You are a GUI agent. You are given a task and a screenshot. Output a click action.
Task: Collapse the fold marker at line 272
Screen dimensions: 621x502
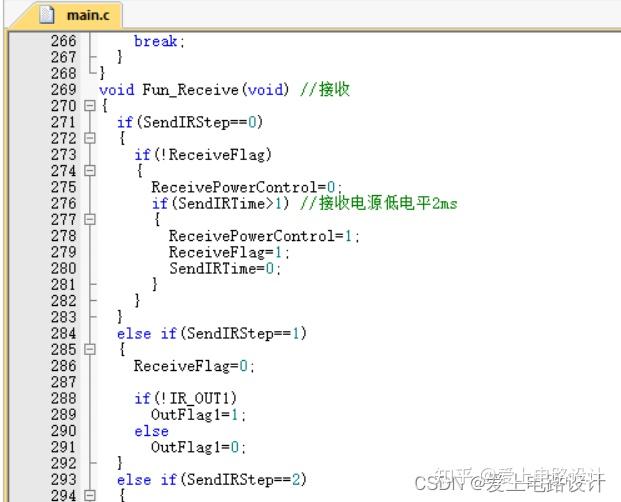tap(90, 138)
